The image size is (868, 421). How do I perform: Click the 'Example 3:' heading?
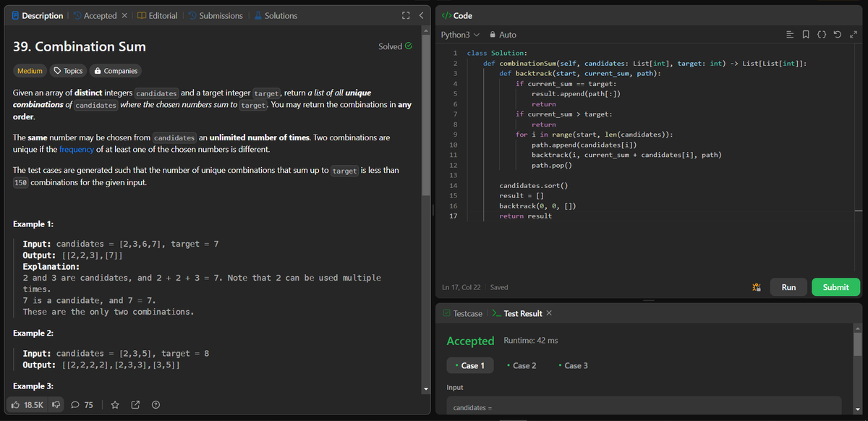33,386
